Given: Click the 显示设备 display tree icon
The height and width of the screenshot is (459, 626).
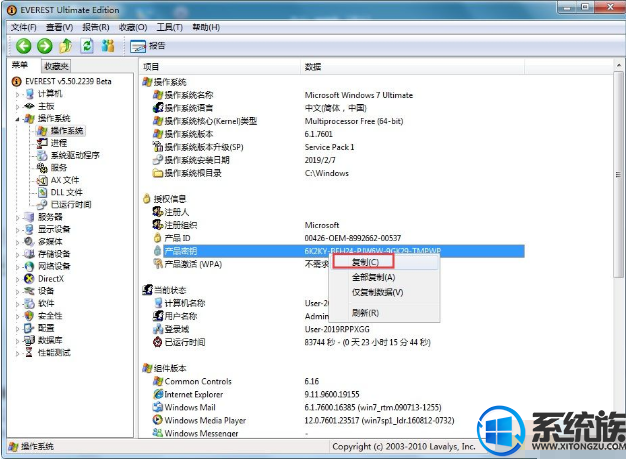Looking at the screenshot, I should coord(29,230).
